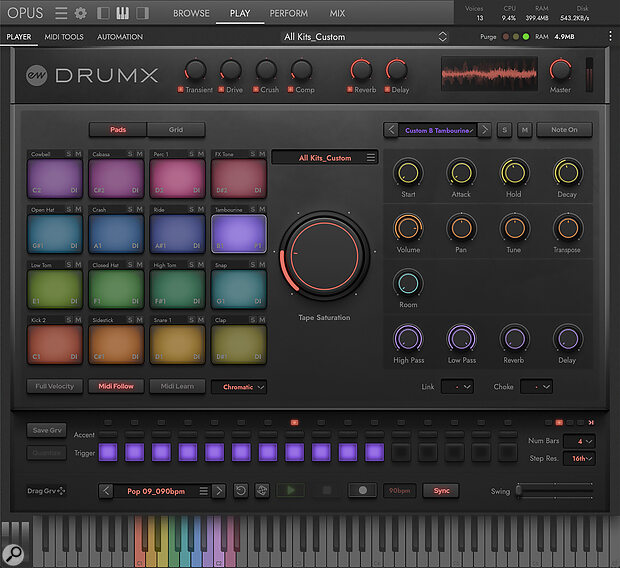Click the Room knob
The image size is (620, 568).
(x=408, y=284)
